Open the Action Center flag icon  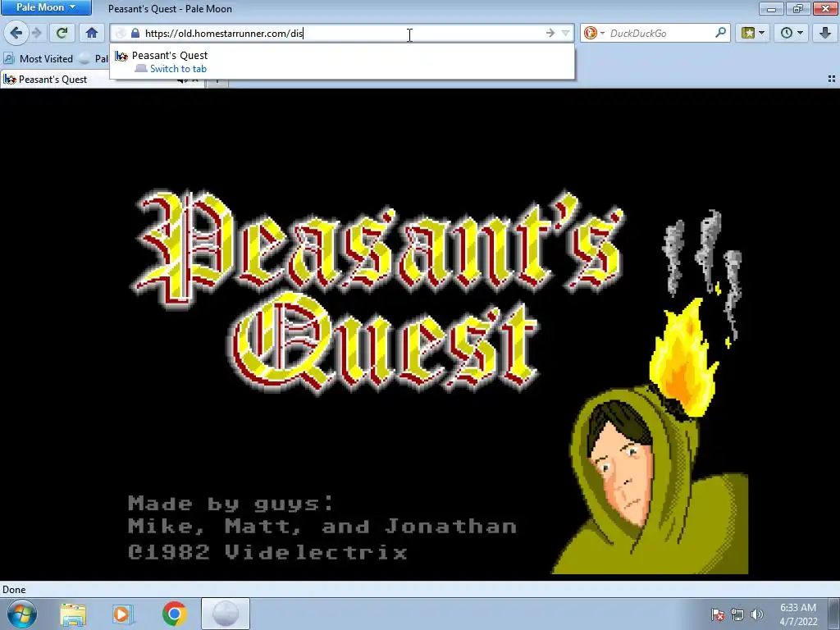pyautogui.click(x=718, y=614)
